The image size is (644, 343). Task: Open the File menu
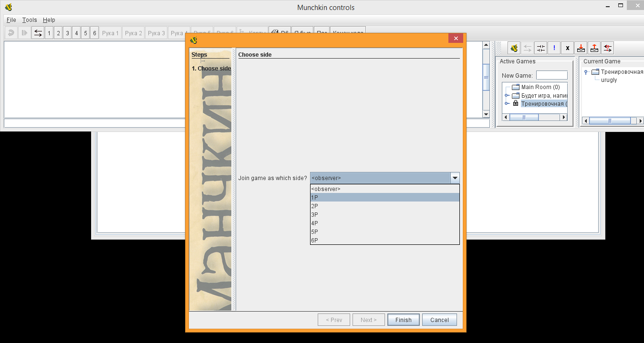tap(11, 20)
